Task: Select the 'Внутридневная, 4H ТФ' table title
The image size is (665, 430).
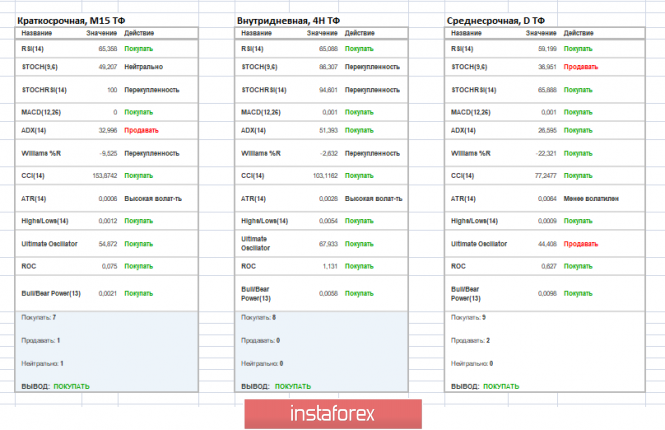Action: (288, 20)
